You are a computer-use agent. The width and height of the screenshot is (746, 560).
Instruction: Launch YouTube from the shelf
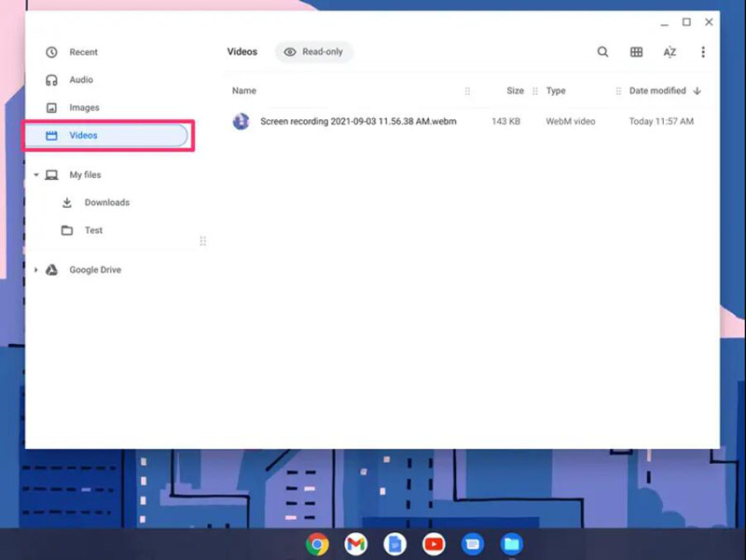(x=434, y=544)
